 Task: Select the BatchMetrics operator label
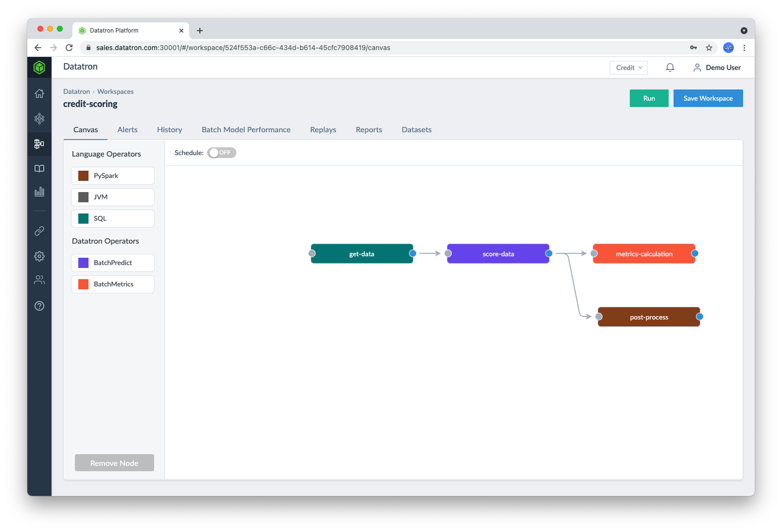(x=114, y=284)
